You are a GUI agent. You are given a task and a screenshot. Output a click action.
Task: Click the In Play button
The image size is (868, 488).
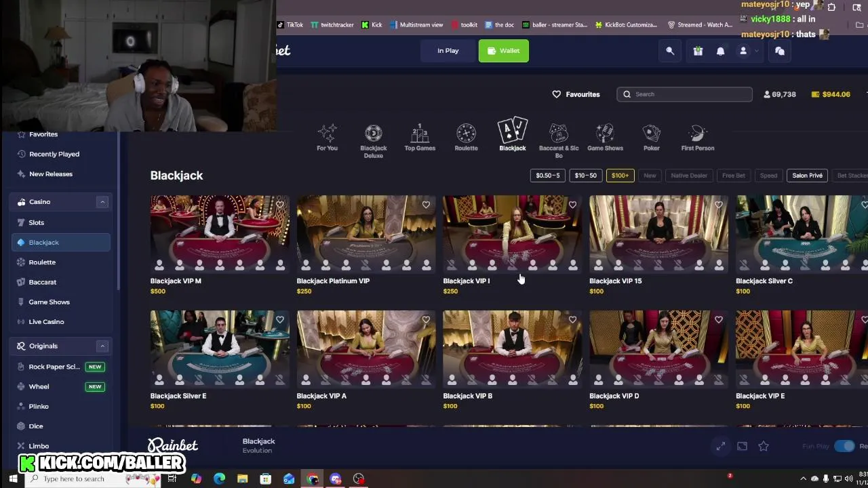click(x=448, y=51)
